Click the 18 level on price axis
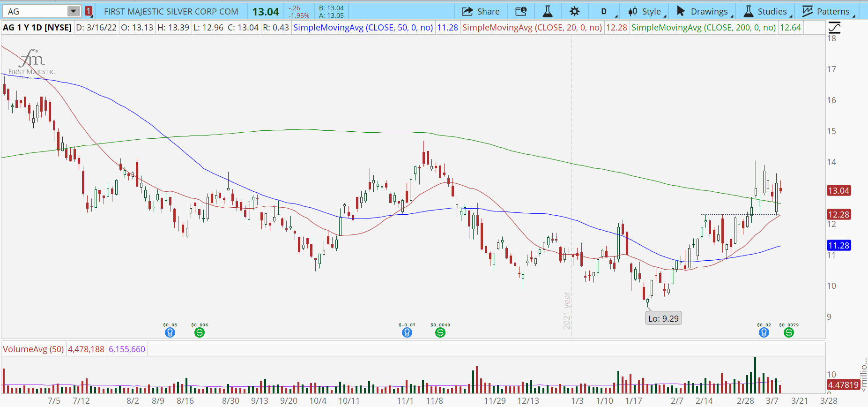This screenshot has width=868, height=407. [x=831, y=38]
